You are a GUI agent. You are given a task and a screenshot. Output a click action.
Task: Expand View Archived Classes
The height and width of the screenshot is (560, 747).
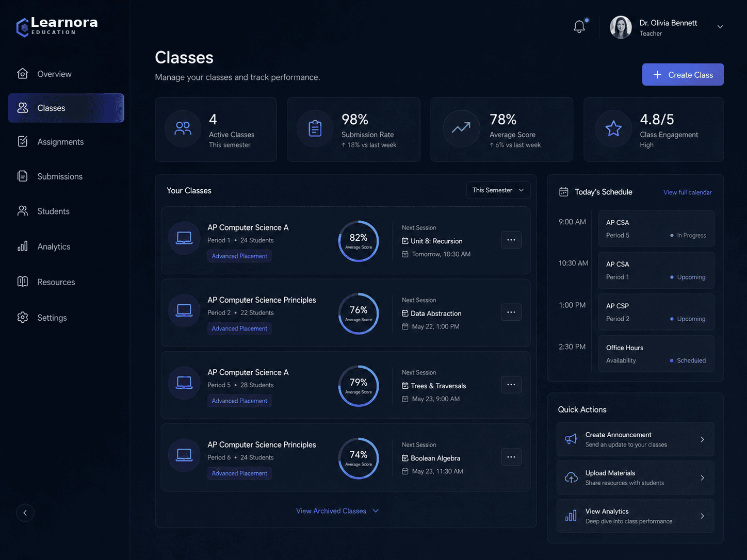[337, 511]
